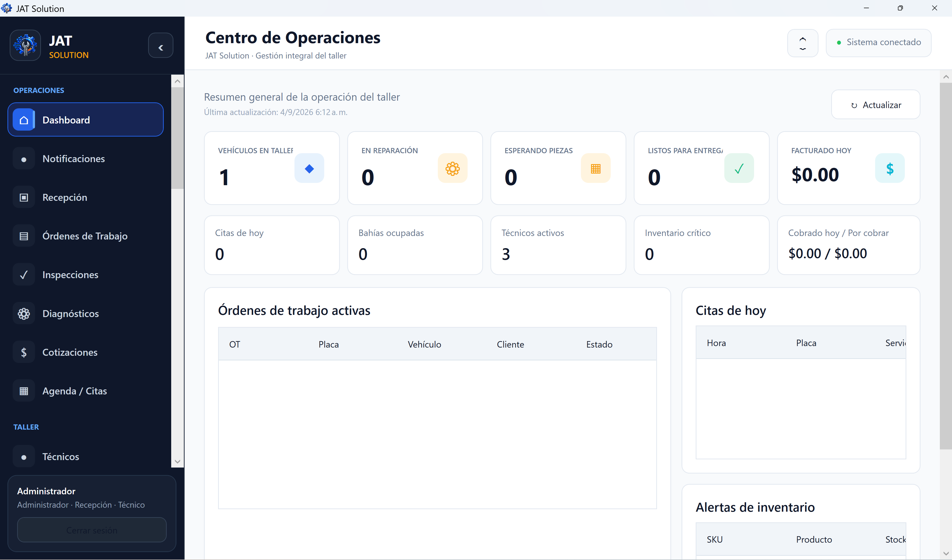Click the green check icon in Listos para Entrega
The height and width of the screenshot is (560, 952).
tap(739, 168)
